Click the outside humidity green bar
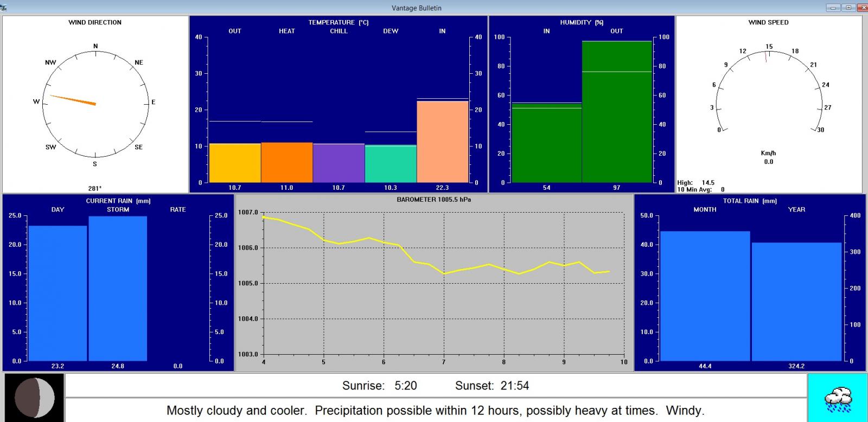Screen dimensions: 868x422 [x=617, y=112]
